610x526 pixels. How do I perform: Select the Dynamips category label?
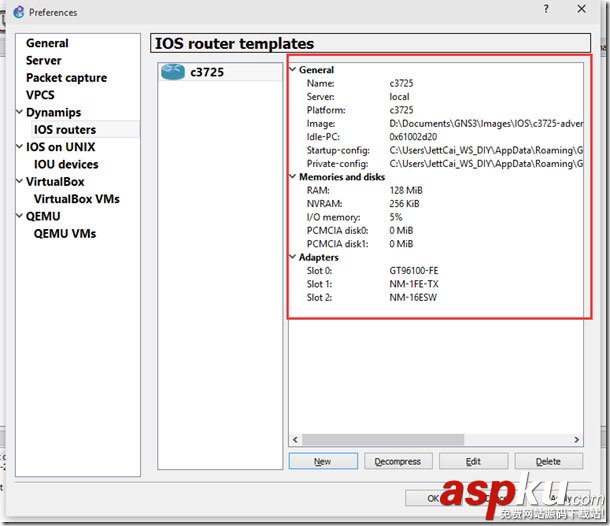click(x=54, y=112)
